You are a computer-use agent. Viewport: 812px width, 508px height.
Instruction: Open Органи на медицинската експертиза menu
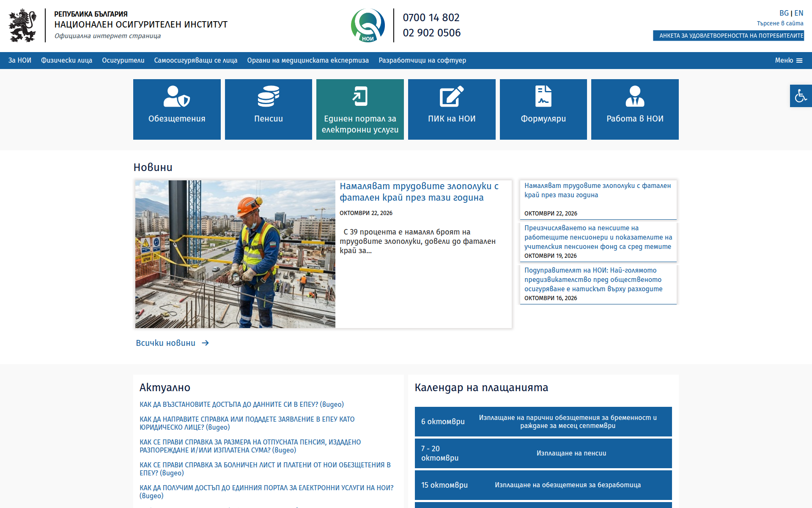click(308, 61)
